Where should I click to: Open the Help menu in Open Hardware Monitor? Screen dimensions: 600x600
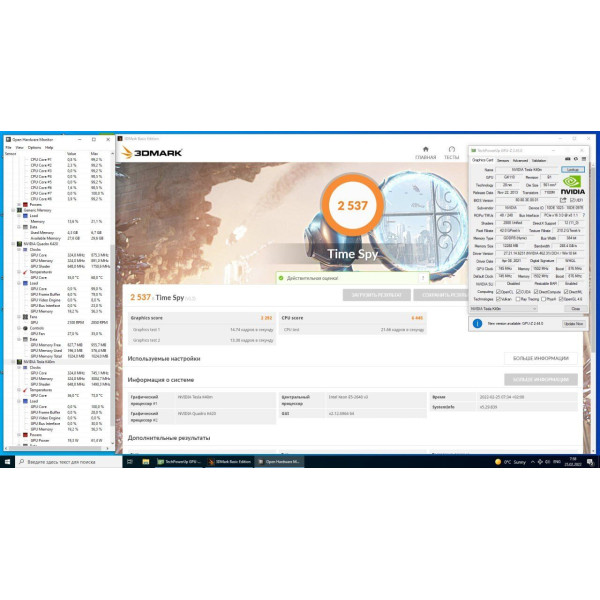pyautogui.click(x=49, y=147)
